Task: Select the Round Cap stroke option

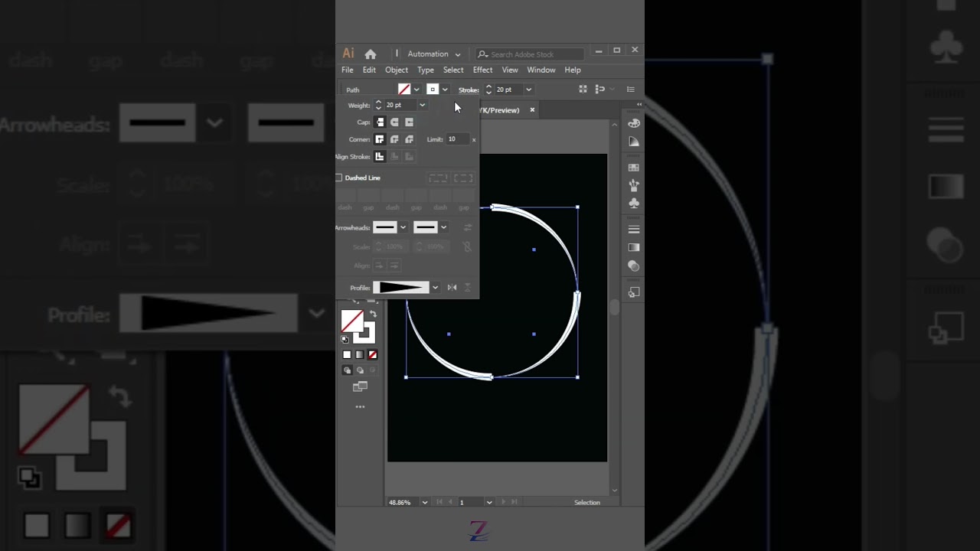Action: pos(394,122)
